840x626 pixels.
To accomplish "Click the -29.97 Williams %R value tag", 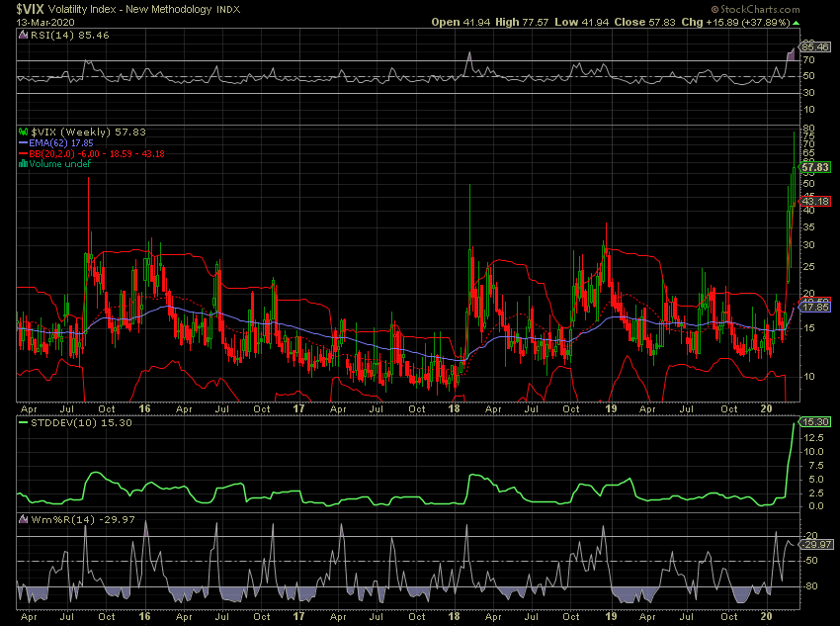I will 816,545.
